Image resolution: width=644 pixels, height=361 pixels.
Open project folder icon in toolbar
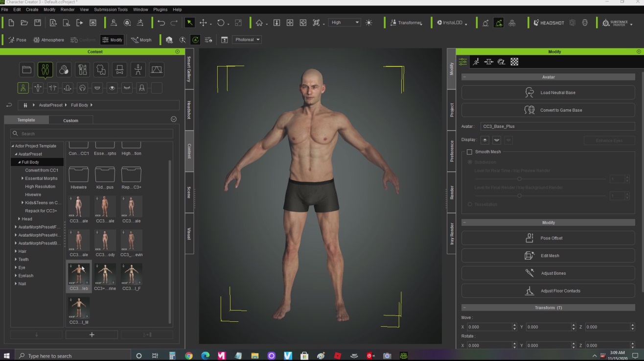pyautogui.click(x=24, y=23)
